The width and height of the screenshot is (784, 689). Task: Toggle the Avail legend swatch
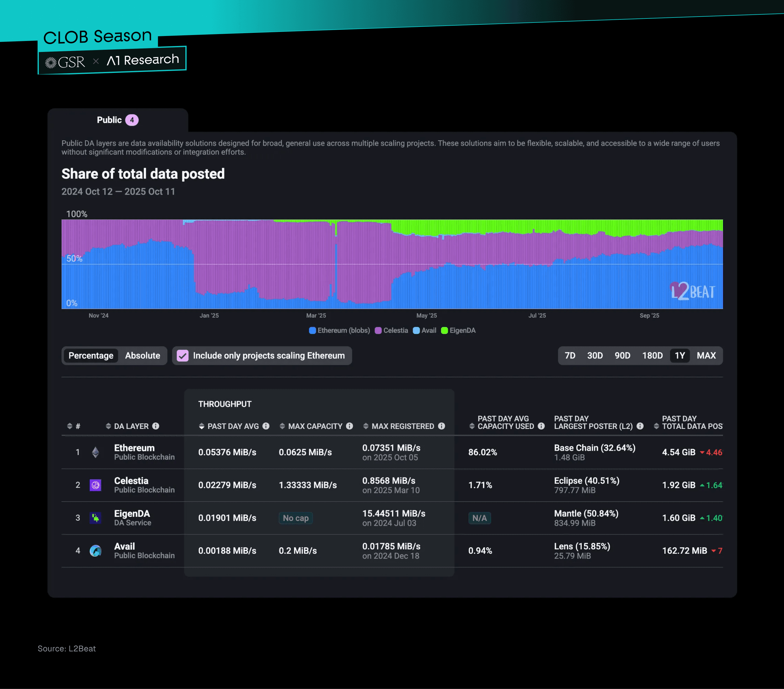click(x=416, y=331)
